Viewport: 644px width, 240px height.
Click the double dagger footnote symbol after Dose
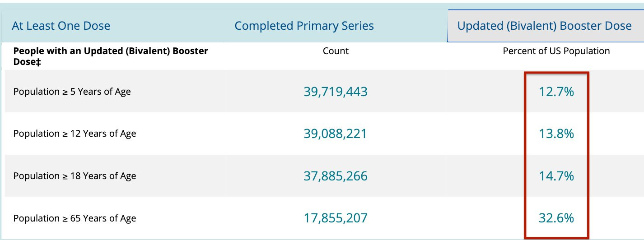[x=39, y=62]
